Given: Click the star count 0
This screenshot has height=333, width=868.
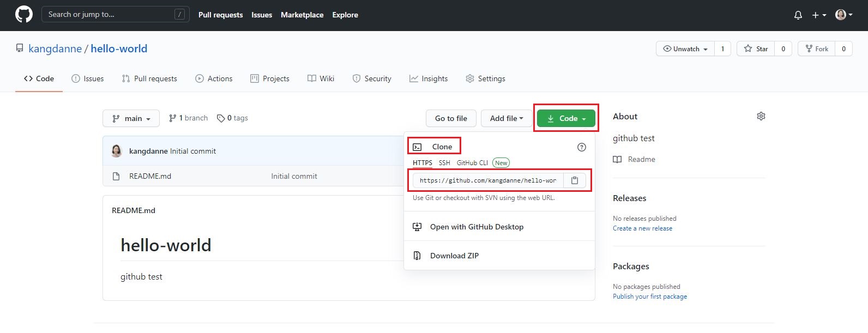Looking at the screenshot, I should [783, 49].
